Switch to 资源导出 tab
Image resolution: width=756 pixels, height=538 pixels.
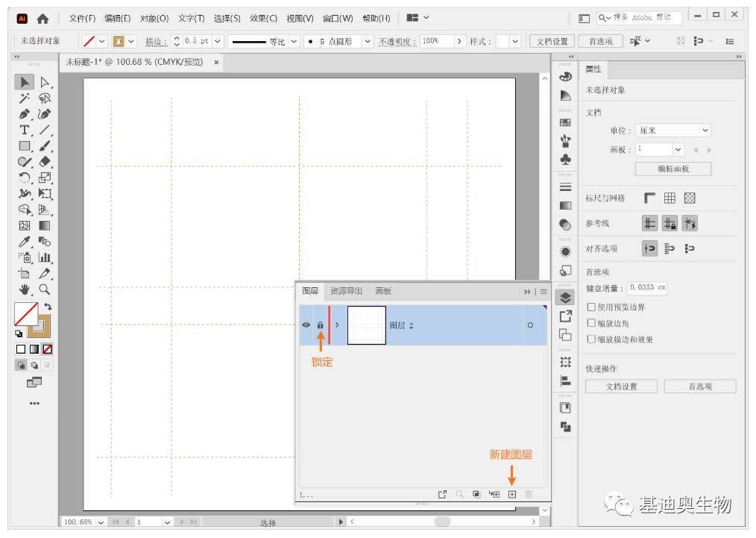(346, 291)
